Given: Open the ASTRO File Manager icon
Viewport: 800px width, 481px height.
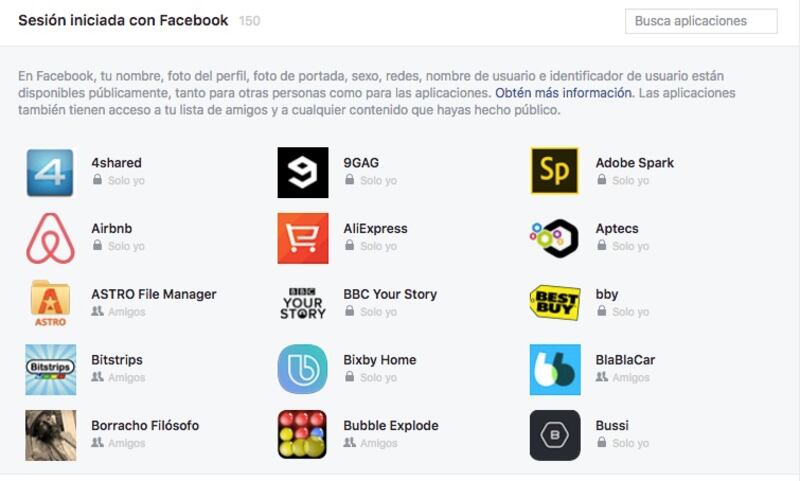Looking at the screenshot, I should click(50, 303).
